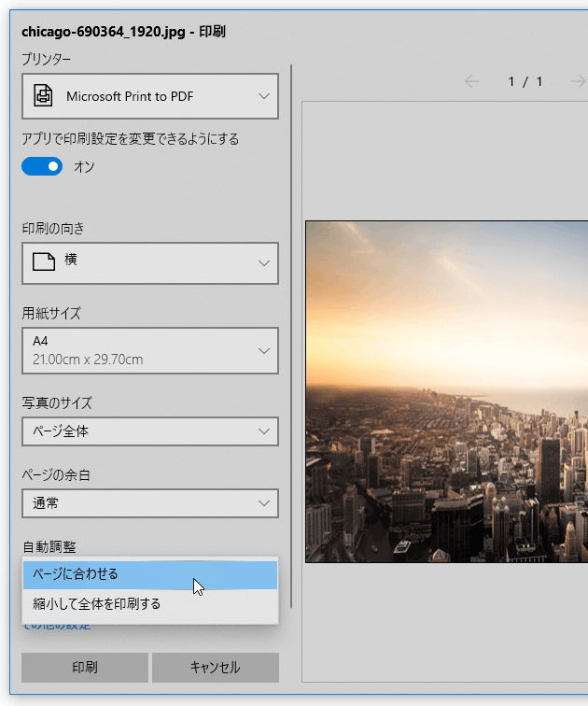This screenshot has height=706, width=588.
Task: Toggle the アプリで印刷設定を変更 switch off
Action: (x=42, y=166)
